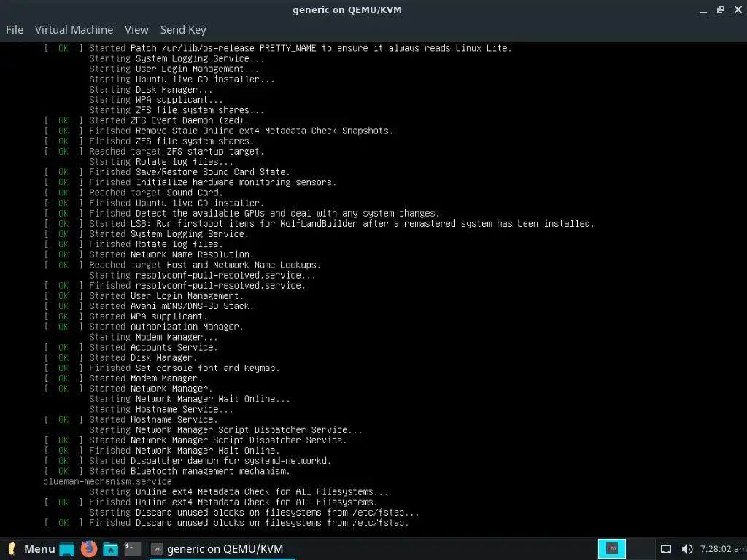The image size is (747, 560).
Task: Click the volume speaker icon
Action: pyautogui.click(x=687, y=549)
